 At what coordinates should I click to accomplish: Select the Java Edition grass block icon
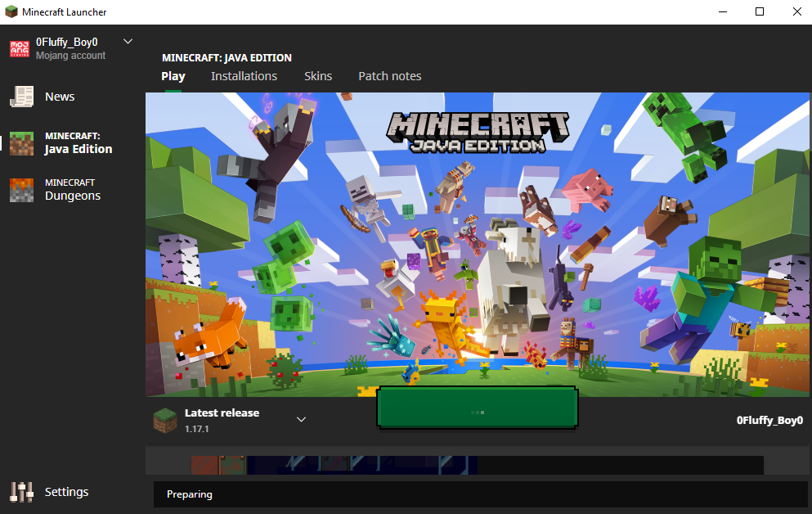click(x=22, y=143)
